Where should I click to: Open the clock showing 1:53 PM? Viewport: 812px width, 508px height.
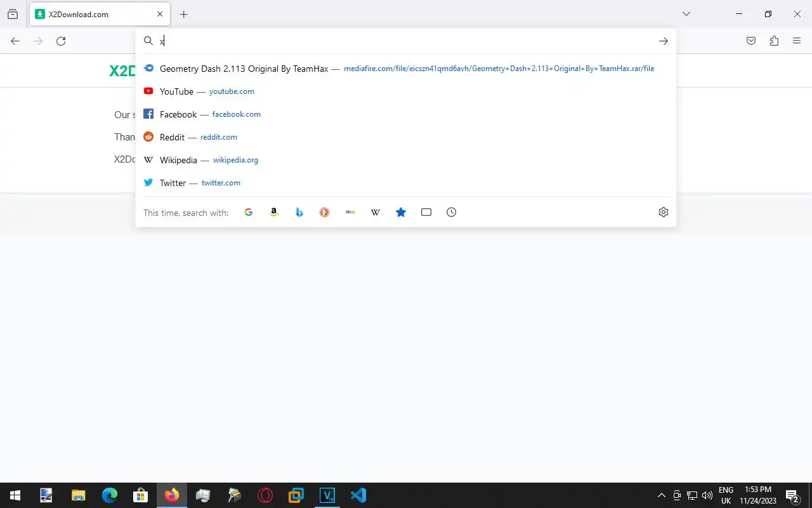(758, 495)
